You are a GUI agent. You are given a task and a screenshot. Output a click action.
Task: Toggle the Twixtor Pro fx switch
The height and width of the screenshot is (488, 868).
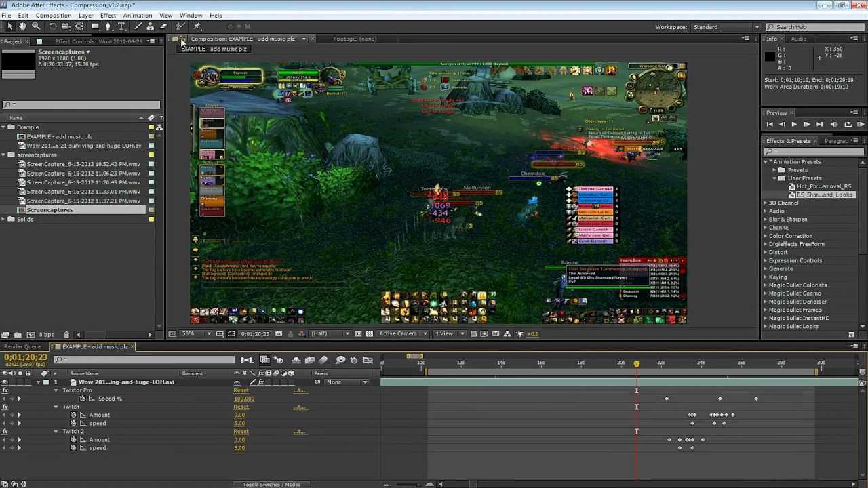tap(5, 390)
